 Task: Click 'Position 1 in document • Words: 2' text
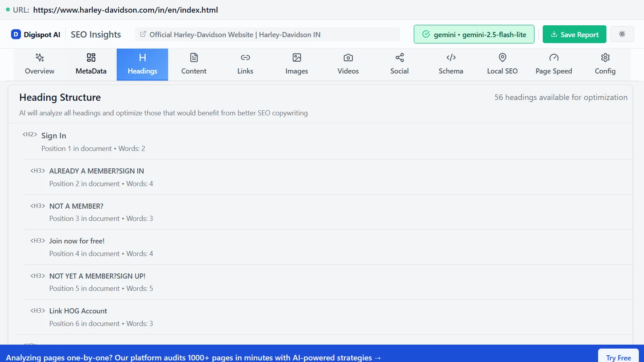pyautogui.click(x=93, y=149)
